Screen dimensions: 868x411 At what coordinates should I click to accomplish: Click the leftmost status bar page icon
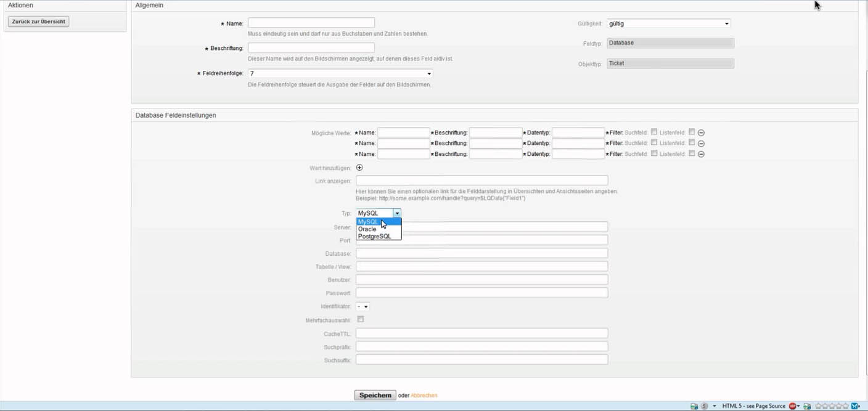(x=694, y=406)
